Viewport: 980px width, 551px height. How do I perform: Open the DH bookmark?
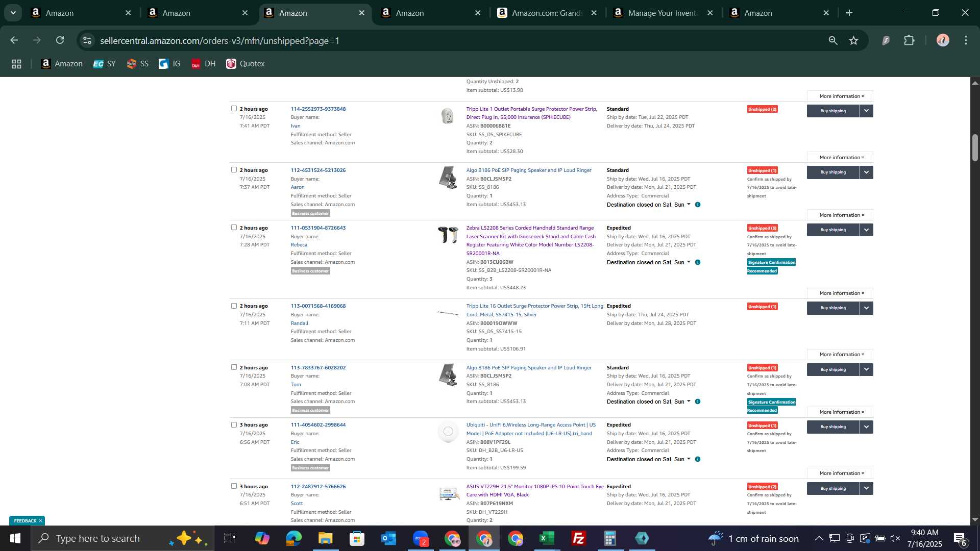[204, 64]
